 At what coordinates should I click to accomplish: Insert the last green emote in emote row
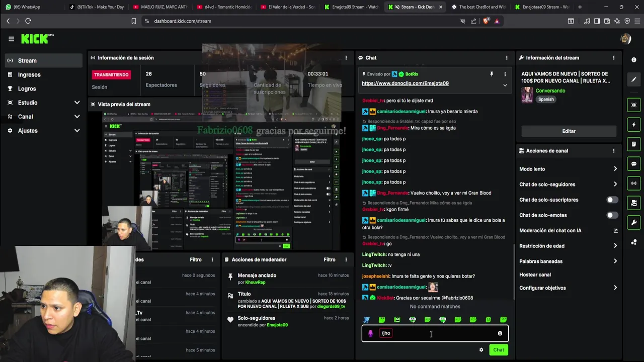[x=503, y=320]
